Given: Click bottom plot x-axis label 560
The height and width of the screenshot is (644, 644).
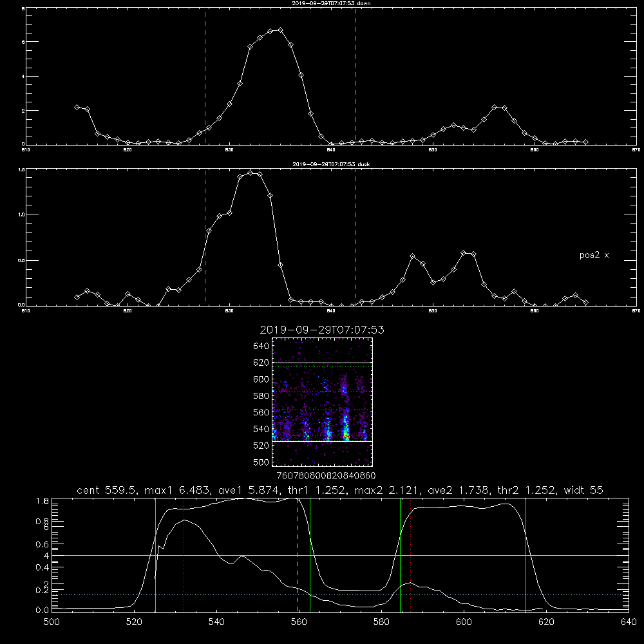Looking at the screenshot, I should (x=299, y=622).
